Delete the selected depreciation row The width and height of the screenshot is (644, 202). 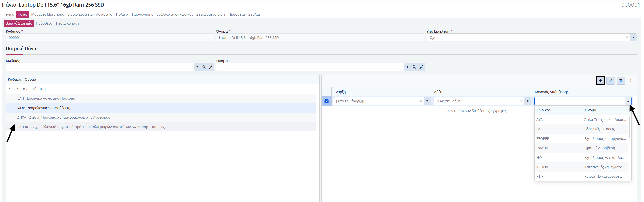click(621, 81)
